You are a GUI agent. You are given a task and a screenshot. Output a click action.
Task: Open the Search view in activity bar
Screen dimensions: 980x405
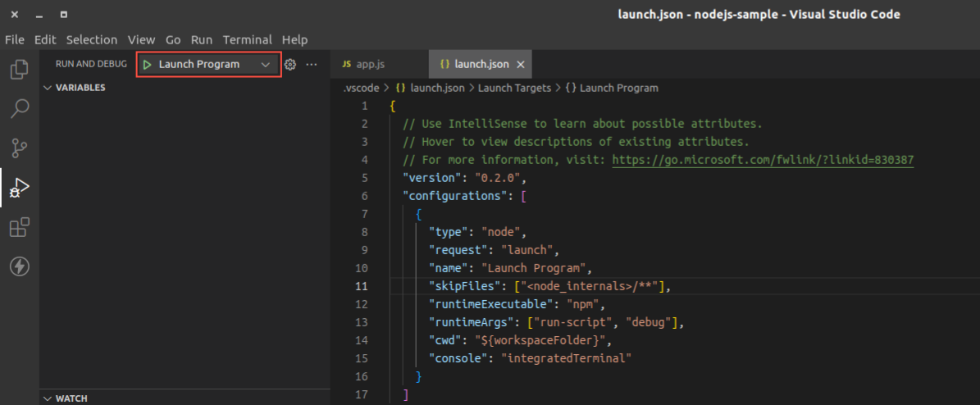pyautogui.click(x=20, y=108)
